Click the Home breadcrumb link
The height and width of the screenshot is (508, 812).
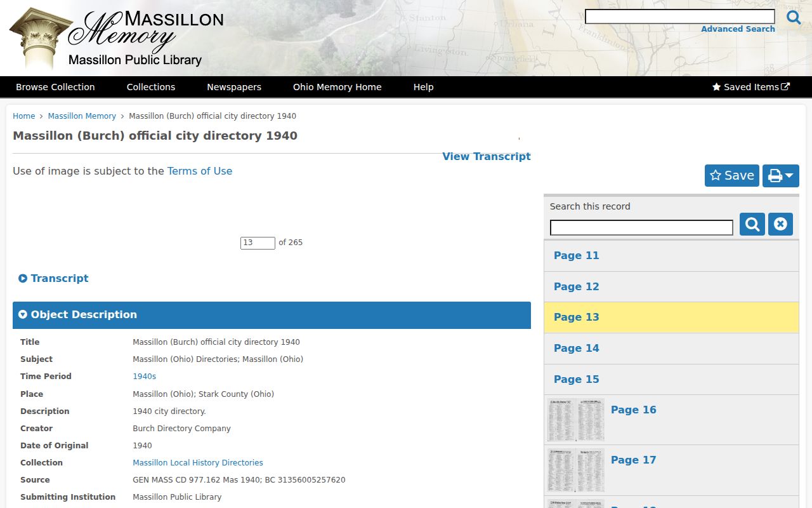(x=24, y=116)
